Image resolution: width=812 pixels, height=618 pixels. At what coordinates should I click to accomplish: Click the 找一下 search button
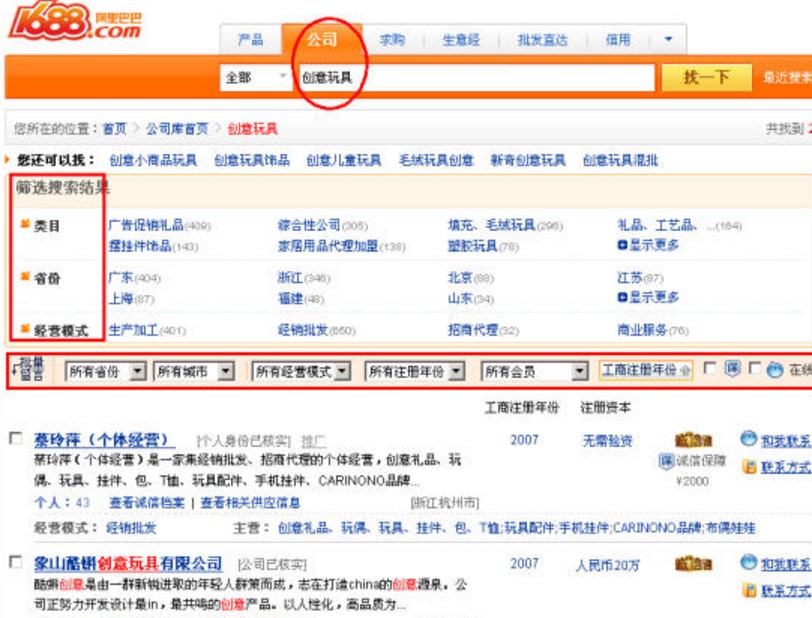tap(706, 78)
